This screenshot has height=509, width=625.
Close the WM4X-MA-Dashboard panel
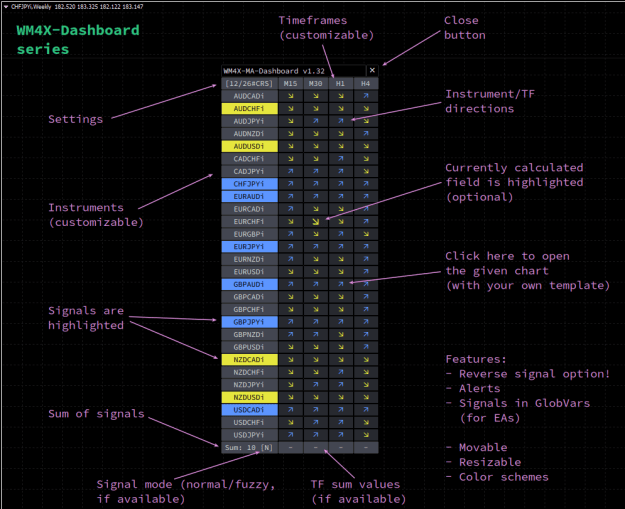(372, 71)
